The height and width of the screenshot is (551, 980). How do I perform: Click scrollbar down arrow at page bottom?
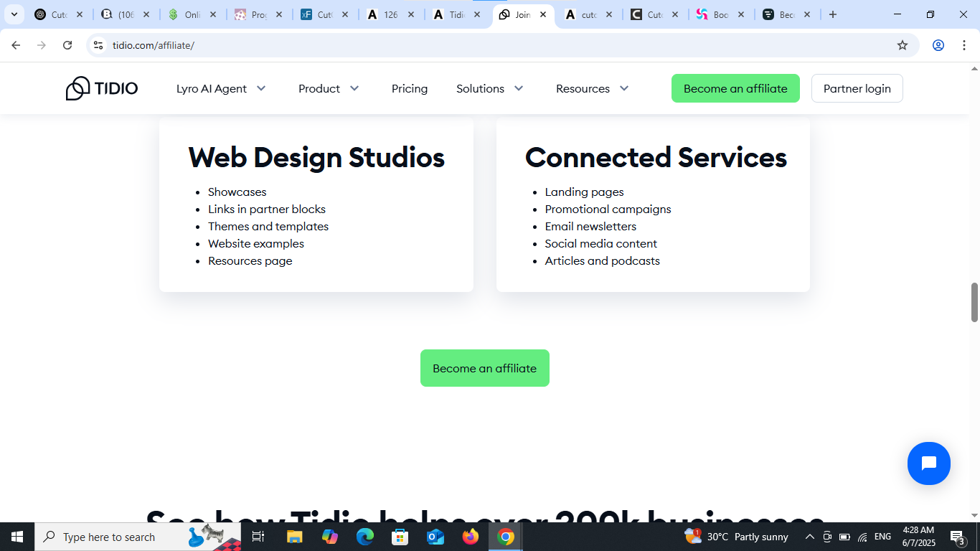[974, 515]
